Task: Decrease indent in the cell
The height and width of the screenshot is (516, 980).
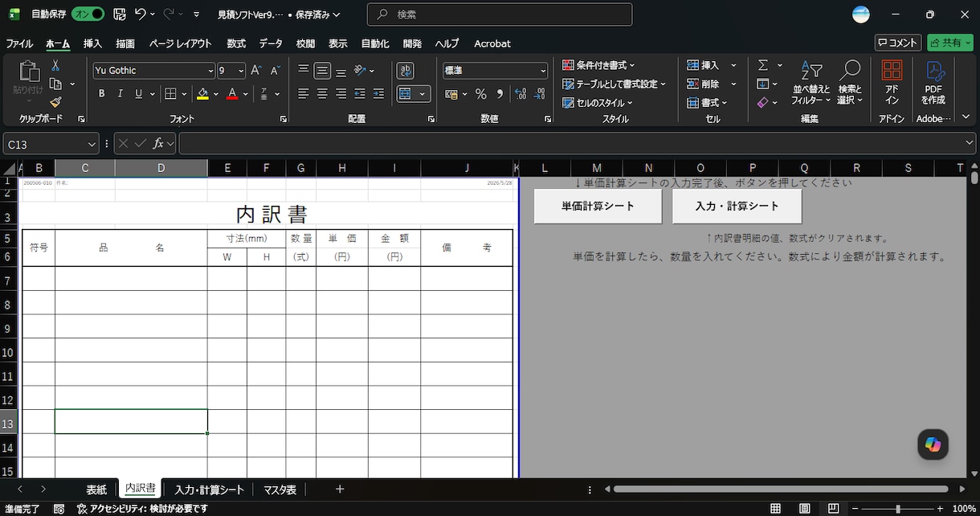Action: [360, 94]
